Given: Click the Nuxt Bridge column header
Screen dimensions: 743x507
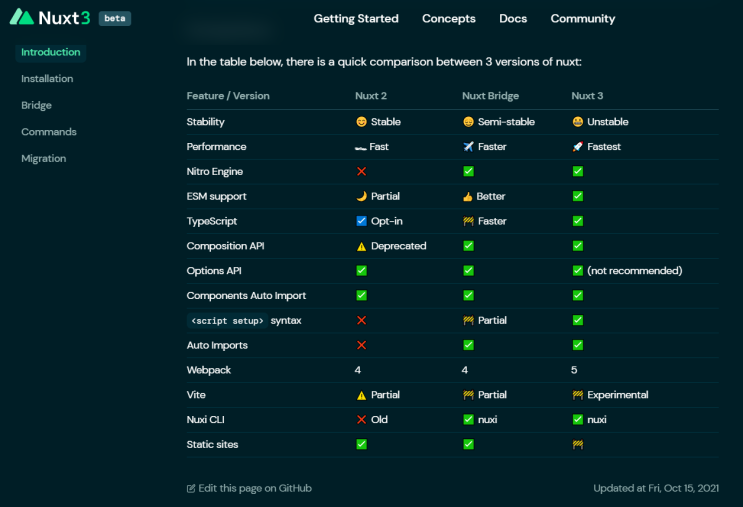Looking at the screenshot, I should click(x=490, y=96).
